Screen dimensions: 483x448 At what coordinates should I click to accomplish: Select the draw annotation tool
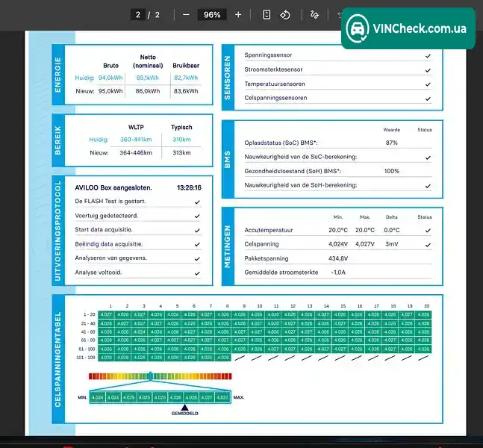coord(314,14)
